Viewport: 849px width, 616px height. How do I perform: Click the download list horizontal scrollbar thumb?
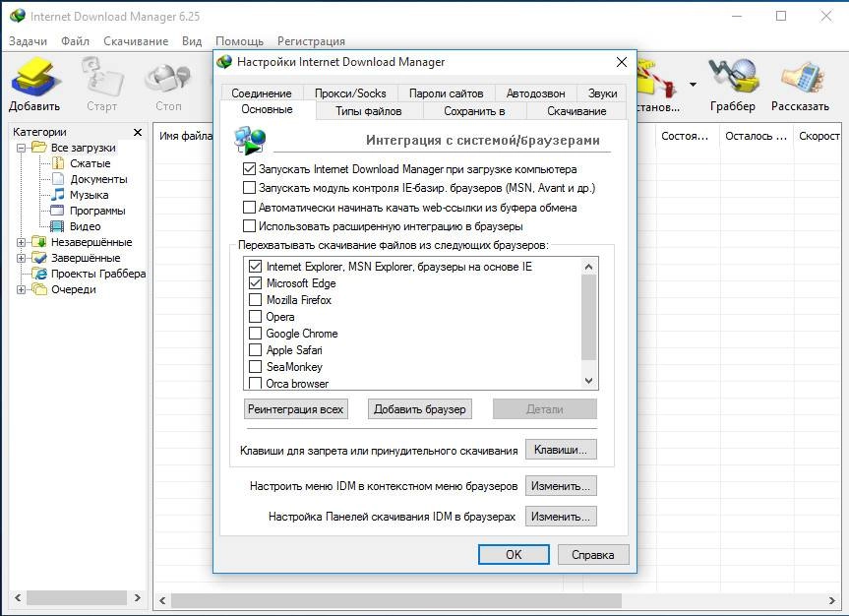tap(396, 600)
